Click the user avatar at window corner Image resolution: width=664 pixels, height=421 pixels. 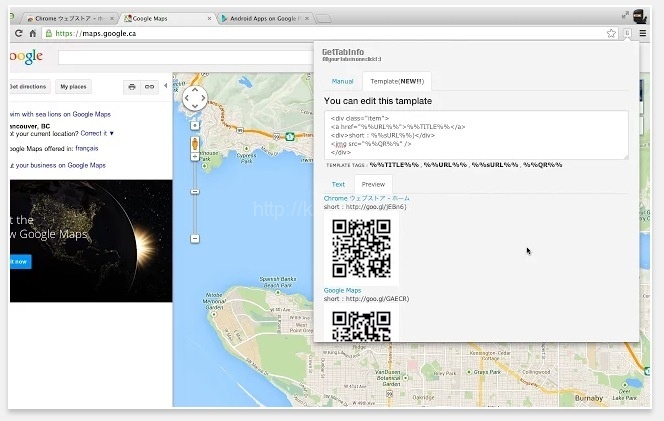[640, 17]
